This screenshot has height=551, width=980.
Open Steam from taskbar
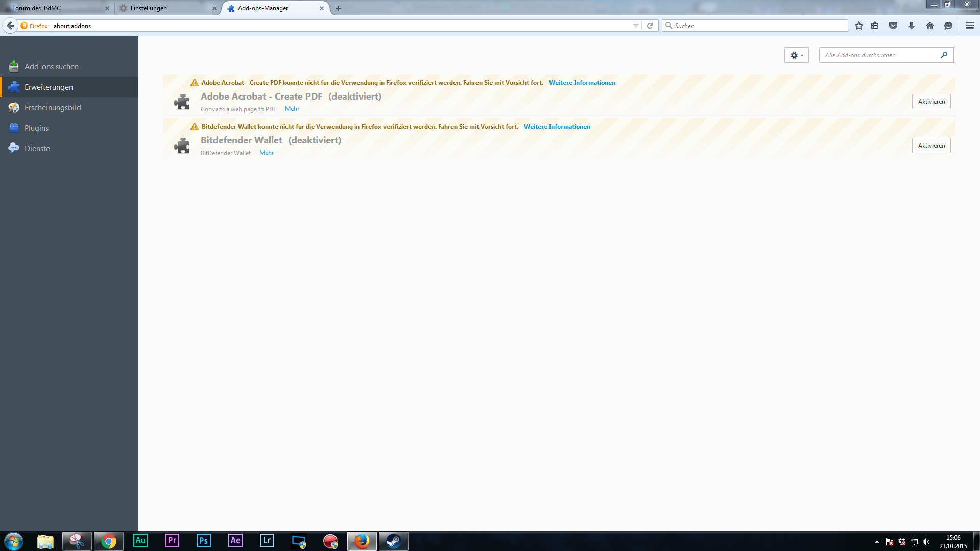point(394,541)
